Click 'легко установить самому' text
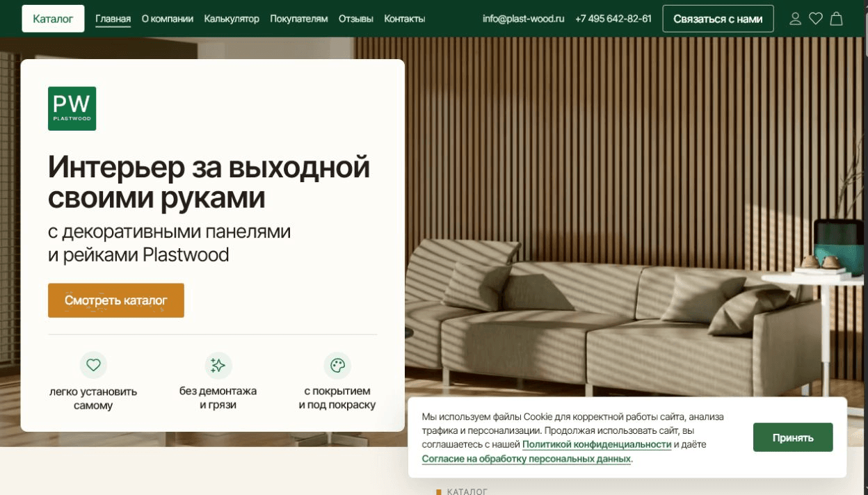Viewport: 868px width, 495px height. click(x=93, y=398)
